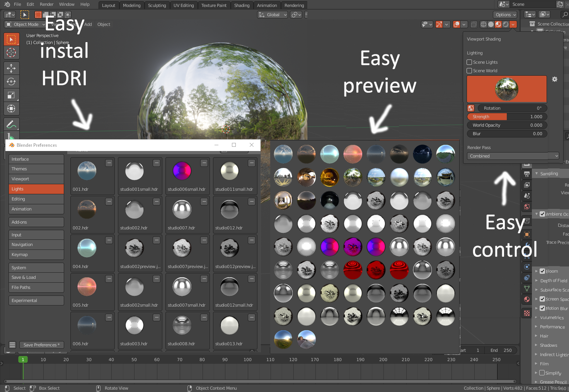Switch viewport to Rendered shading
Image resolution: width=569 pixels, height=392 pixels.
pyautogui.click(x=506, y=24)
